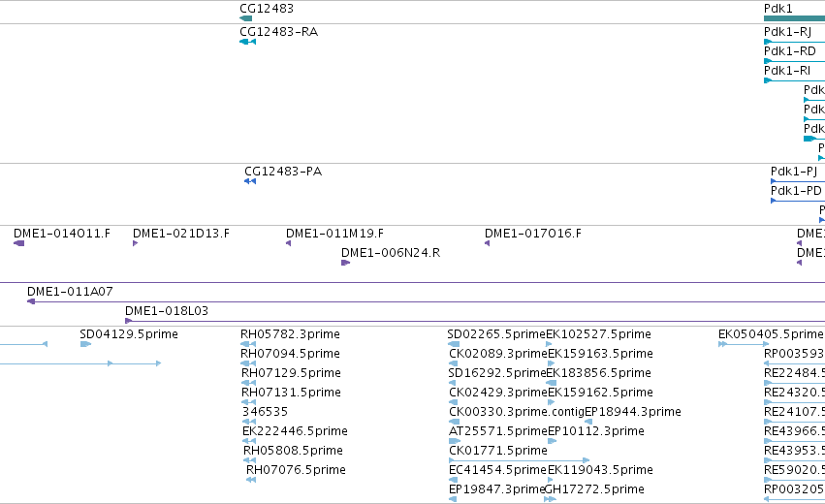Open EST RH07076.5prime

pos(297,470)
